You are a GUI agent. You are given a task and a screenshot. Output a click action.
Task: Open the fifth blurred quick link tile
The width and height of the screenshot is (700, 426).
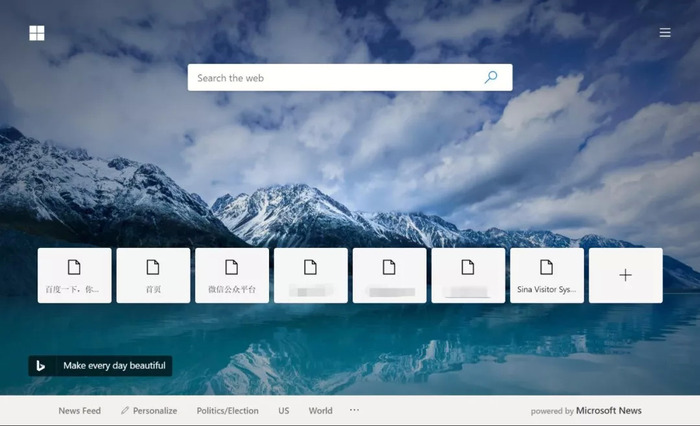(x=389, y=275)
